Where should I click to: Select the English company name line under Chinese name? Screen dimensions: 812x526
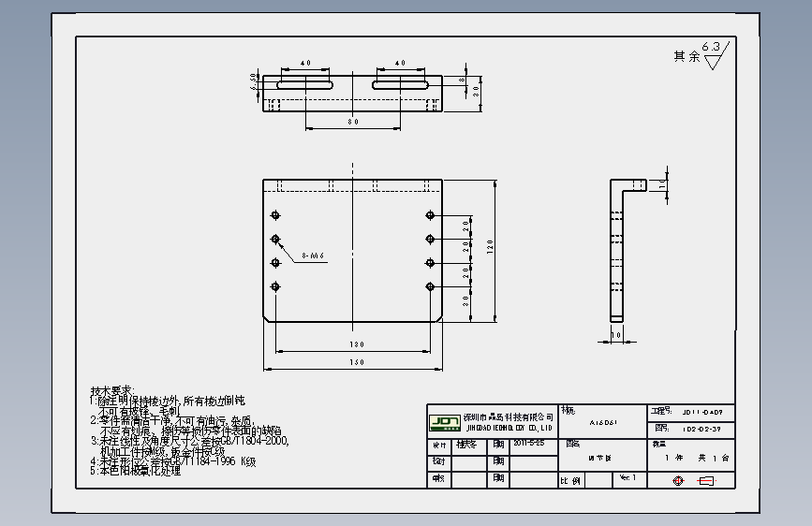509,428
